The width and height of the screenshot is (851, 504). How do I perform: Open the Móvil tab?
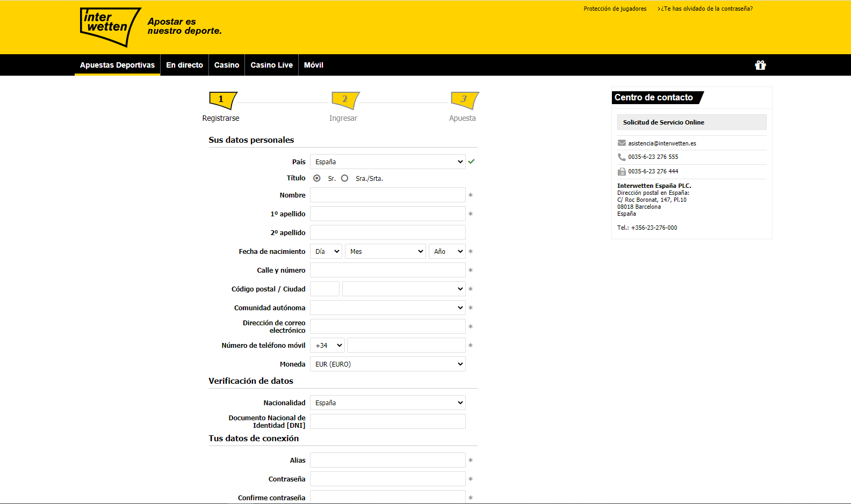[x=313, y=65]
